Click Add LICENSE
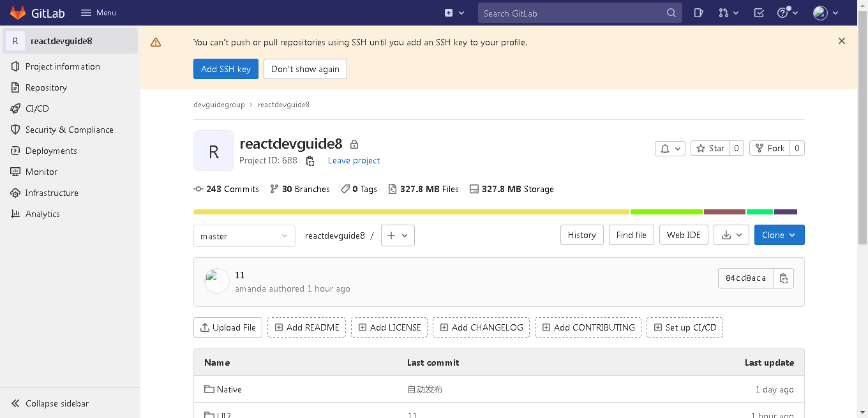The image size is (868, 418). (389, 327)
